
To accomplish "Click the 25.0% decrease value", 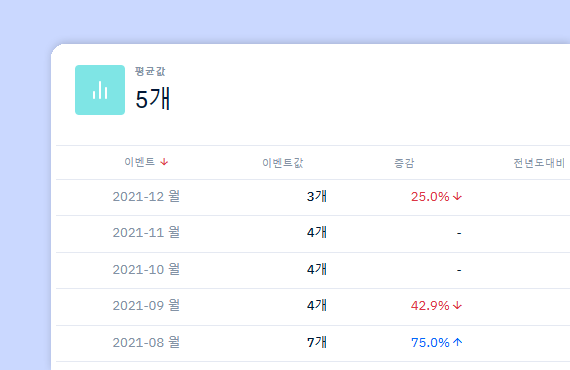I will coord(430,197).
